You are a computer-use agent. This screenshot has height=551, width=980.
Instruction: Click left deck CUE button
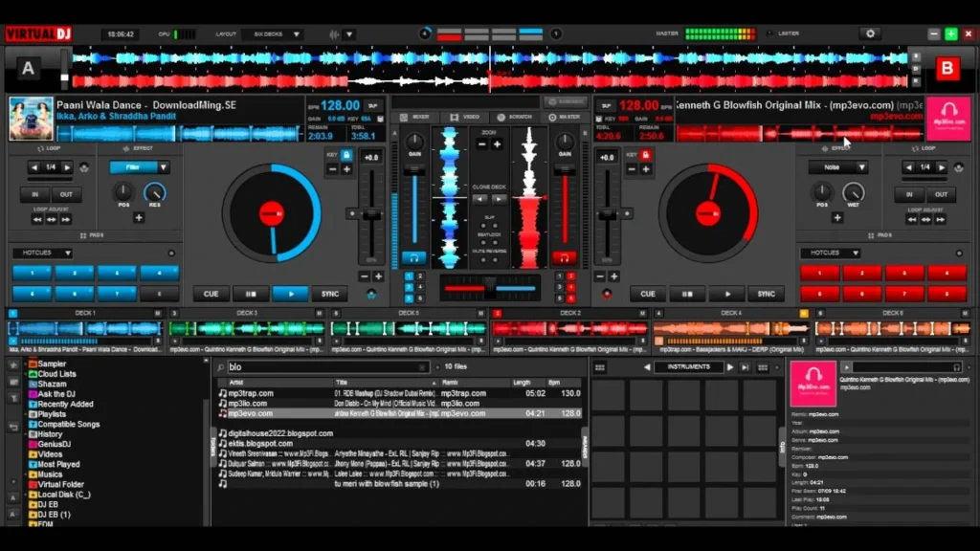(x=212, y=294)
